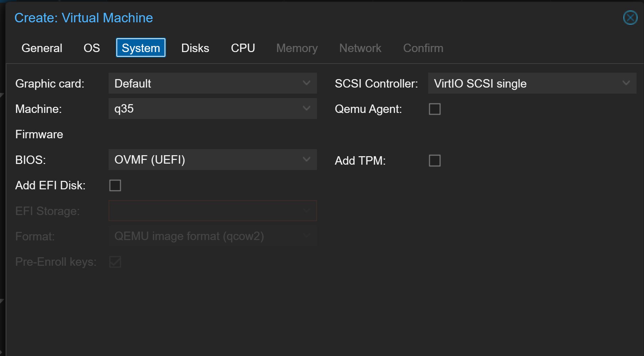Go to the Disks tab
Viewport: 644px width, 356px height.
tap(195, 48)
